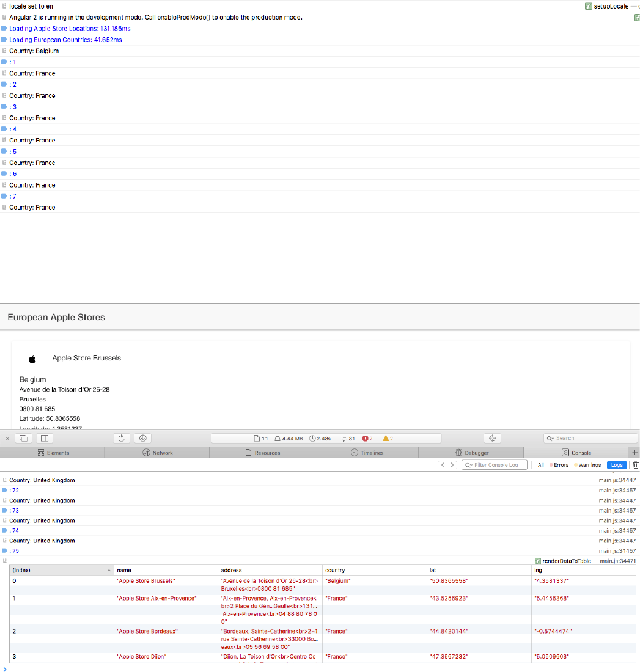Click the 'European Apple Stores' heading
The width and height of the screenshot is (640, 672).
pos(56,317)
